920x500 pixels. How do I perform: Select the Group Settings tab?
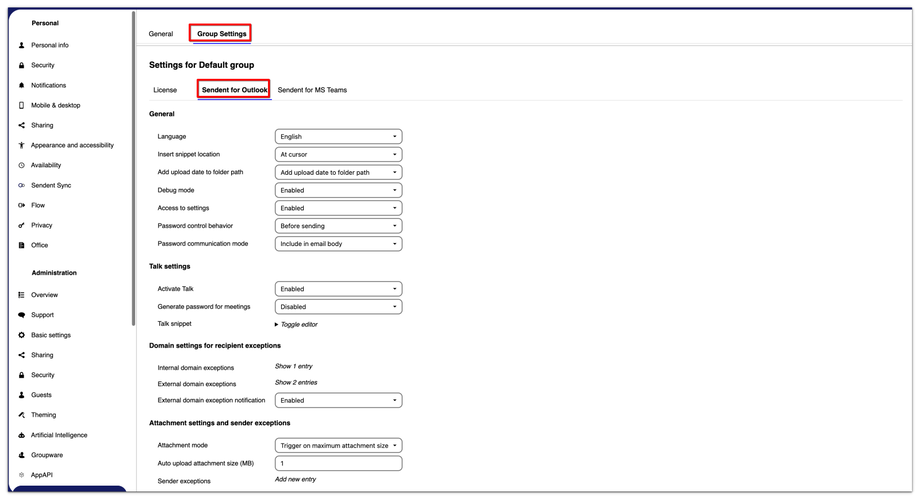221,33
